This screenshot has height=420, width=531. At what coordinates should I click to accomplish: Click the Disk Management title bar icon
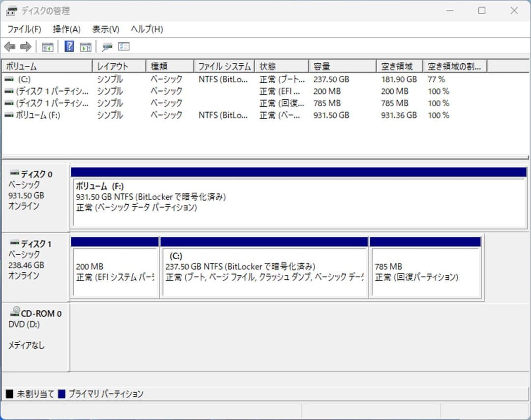point(11,10)
